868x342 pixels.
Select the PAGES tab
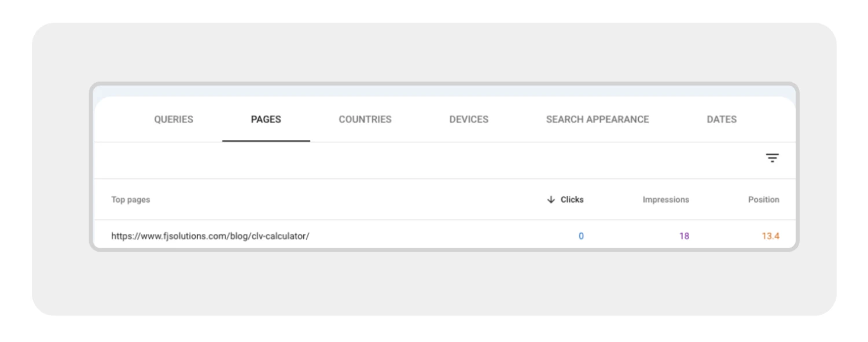[x=266, y=119]
